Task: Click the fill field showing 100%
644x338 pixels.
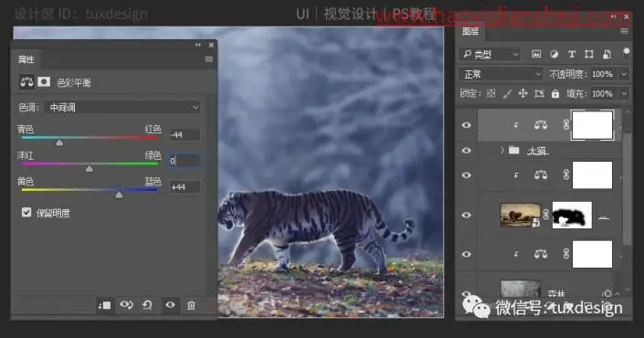Action: 604,94
